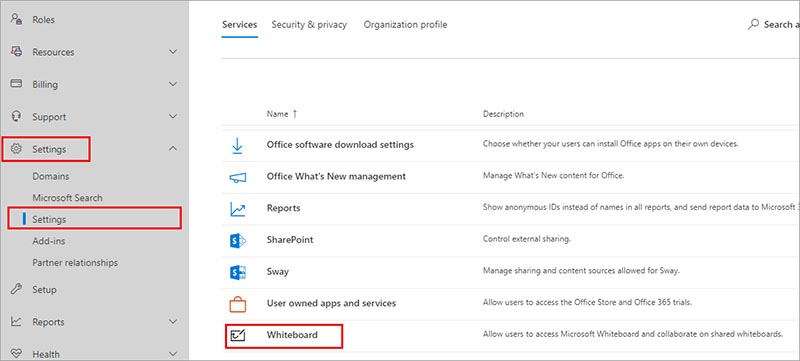Screen dimensions: 800x361
Task: Open the SharePoint service settings
Action: [290, 240]
